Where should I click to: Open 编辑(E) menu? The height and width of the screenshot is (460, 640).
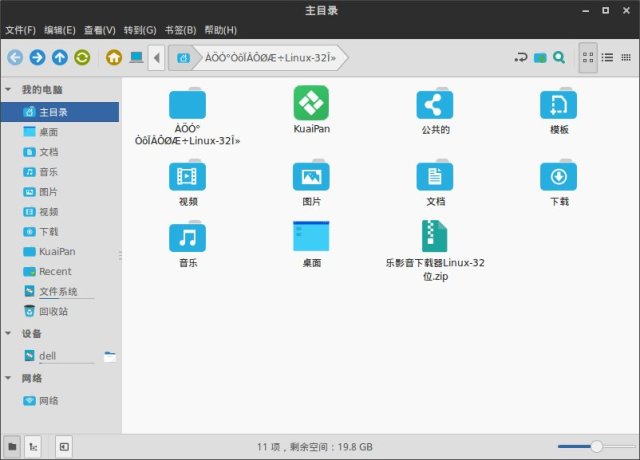[60, 30]
